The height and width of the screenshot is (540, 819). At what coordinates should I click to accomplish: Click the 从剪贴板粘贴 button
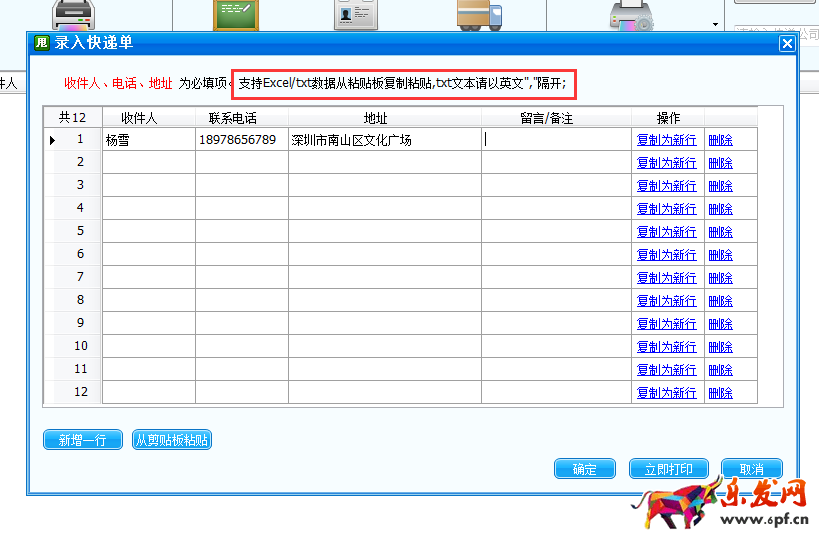[x=172, y=440]
